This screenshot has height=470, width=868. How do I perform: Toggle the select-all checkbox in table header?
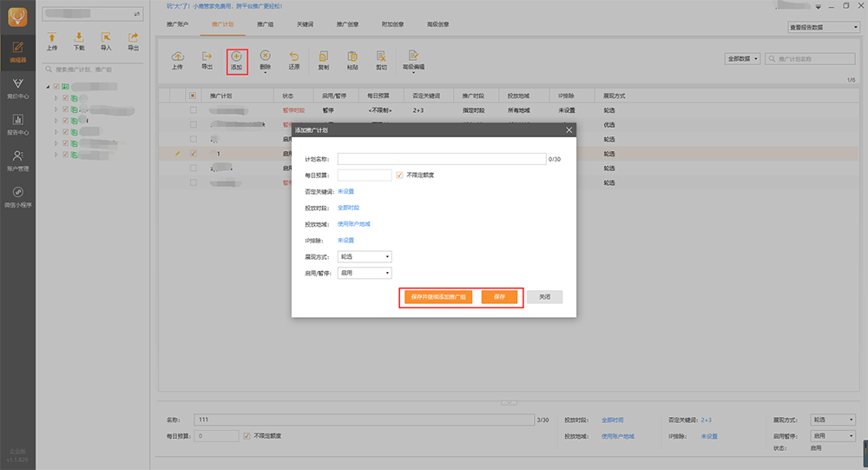point(193,96)
